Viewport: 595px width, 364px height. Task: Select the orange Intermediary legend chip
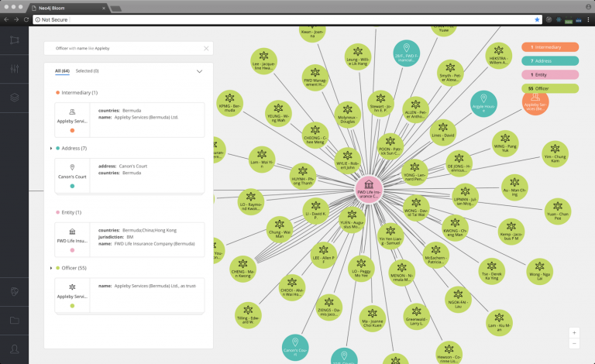550,47
